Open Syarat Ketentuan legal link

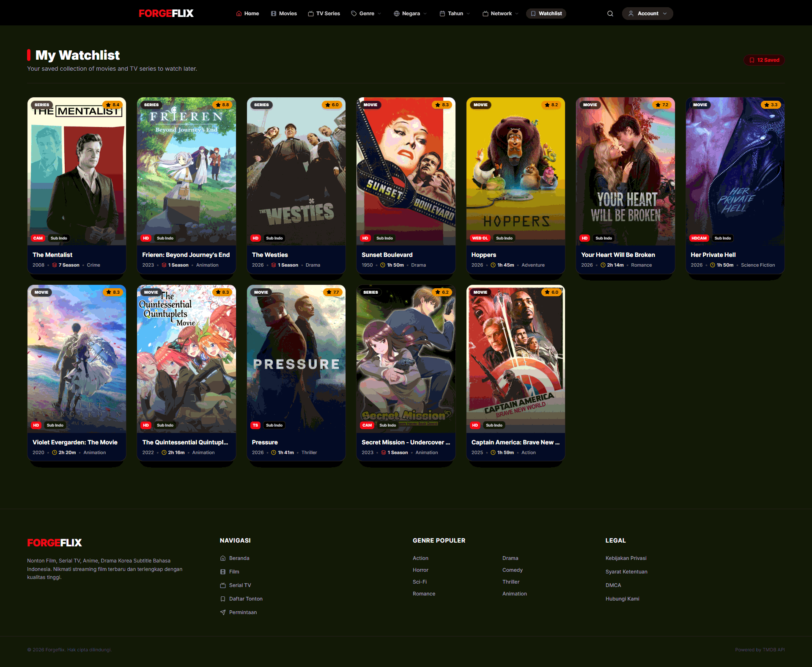(x=626, y=572)
